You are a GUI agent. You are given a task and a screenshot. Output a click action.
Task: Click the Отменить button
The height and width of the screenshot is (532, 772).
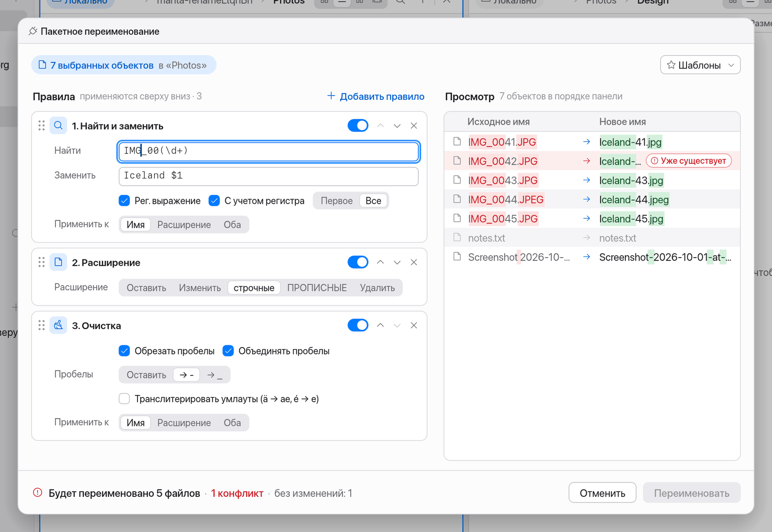[x=602, y=493]
